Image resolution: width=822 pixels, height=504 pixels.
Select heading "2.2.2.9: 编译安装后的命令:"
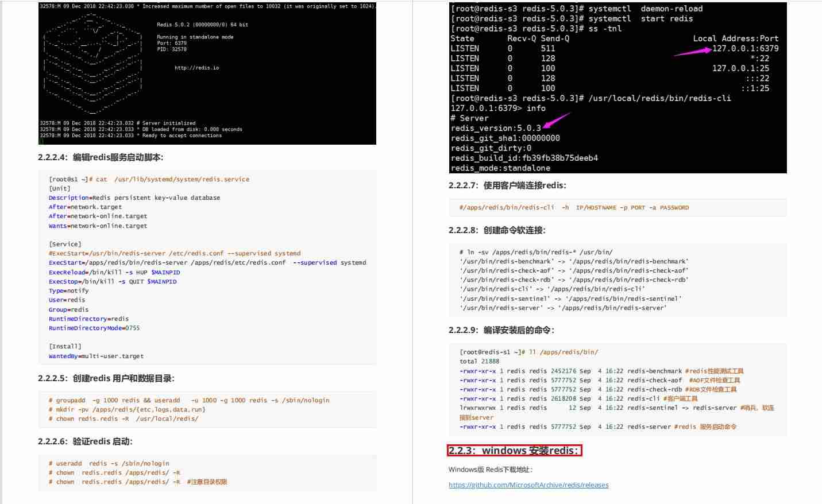click(501, 330)
